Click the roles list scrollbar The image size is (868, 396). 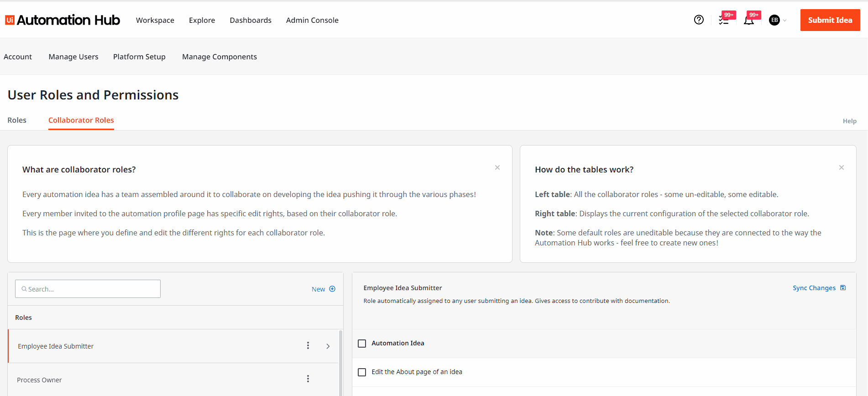pyautogui.click(x=340, y=363)
